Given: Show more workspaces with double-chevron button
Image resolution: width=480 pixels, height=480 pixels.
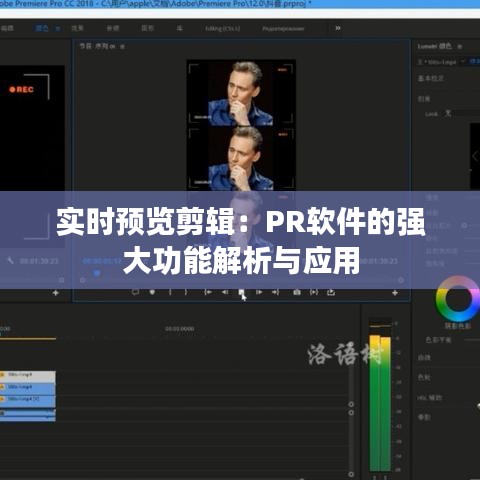Looking at the screenshot, I should 338,28.
